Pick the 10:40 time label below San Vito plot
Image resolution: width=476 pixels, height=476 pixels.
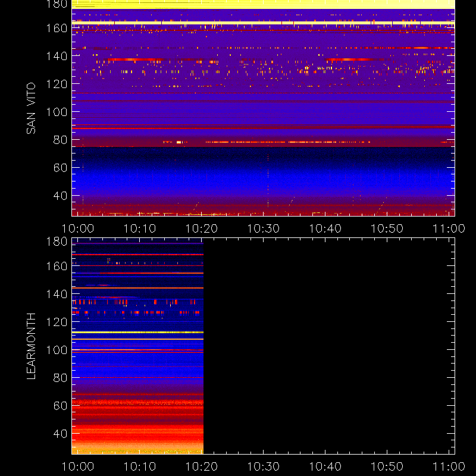coord(325,228)
